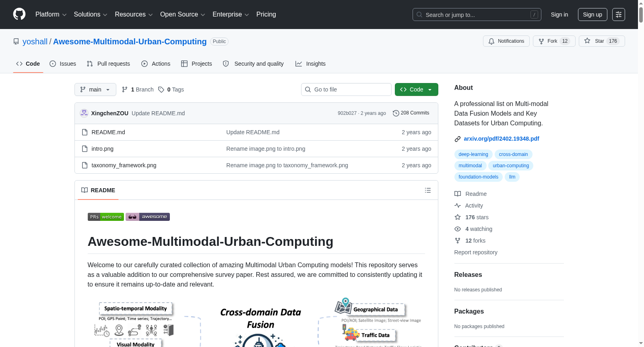Switch to the Code tab

tap(28, 64)
